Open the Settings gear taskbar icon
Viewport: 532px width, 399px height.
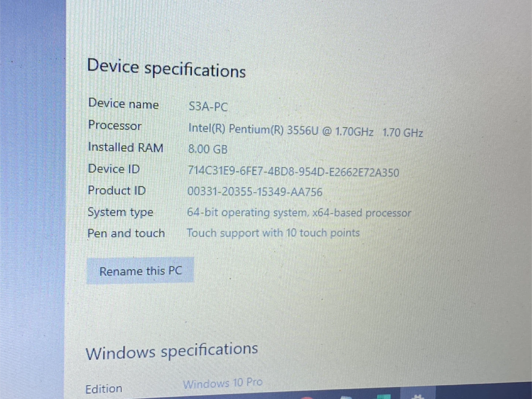(x=417, y=396)
